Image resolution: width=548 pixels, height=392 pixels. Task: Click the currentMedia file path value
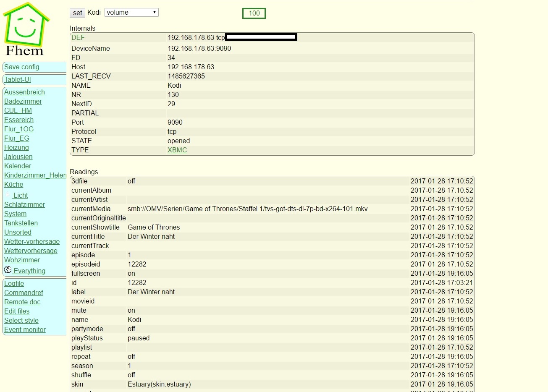(x=248, y=209)
